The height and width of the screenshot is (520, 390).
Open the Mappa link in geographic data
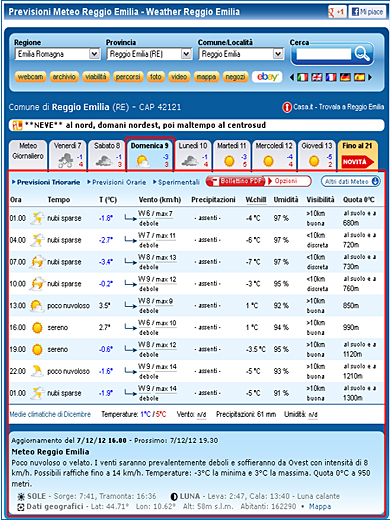[320, 507]
